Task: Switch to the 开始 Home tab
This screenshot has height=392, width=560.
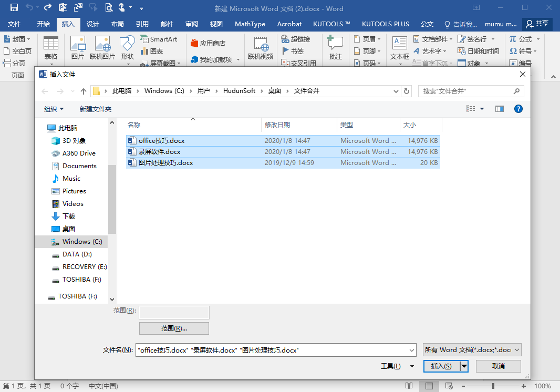Action: pos(43,24)
